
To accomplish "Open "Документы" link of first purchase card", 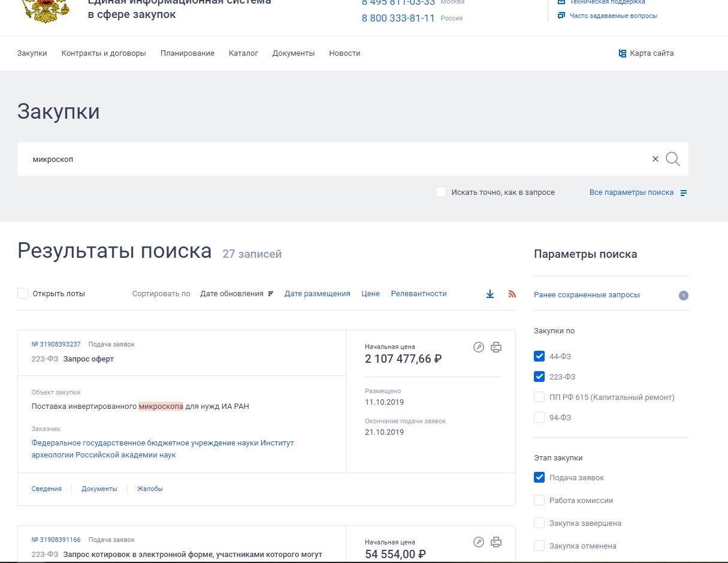I will click(x=99, y=489).
